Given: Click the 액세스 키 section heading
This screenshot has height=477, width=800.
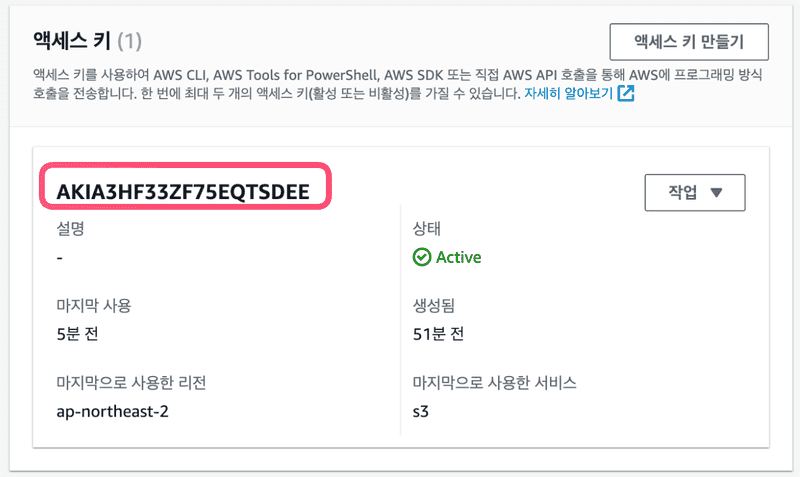Looking at the screenshot, I should 66,41.
